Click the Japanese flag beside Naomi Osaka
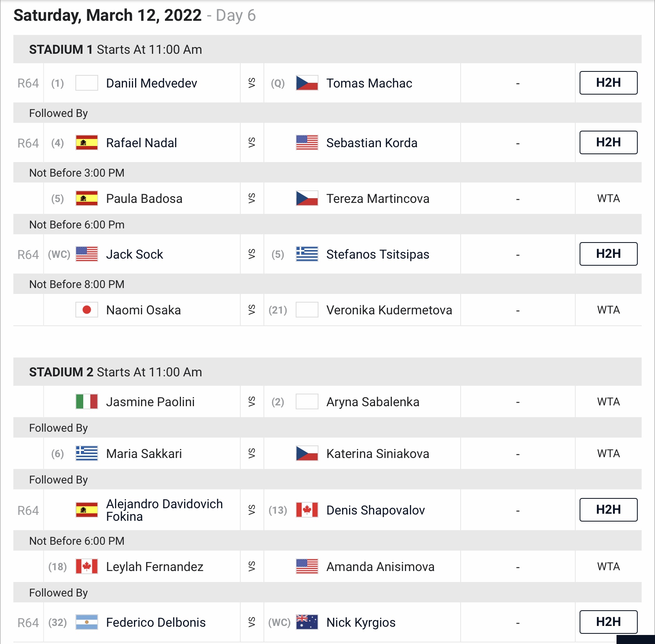This screenshot has height=644, width=655. tap(87, 310)
